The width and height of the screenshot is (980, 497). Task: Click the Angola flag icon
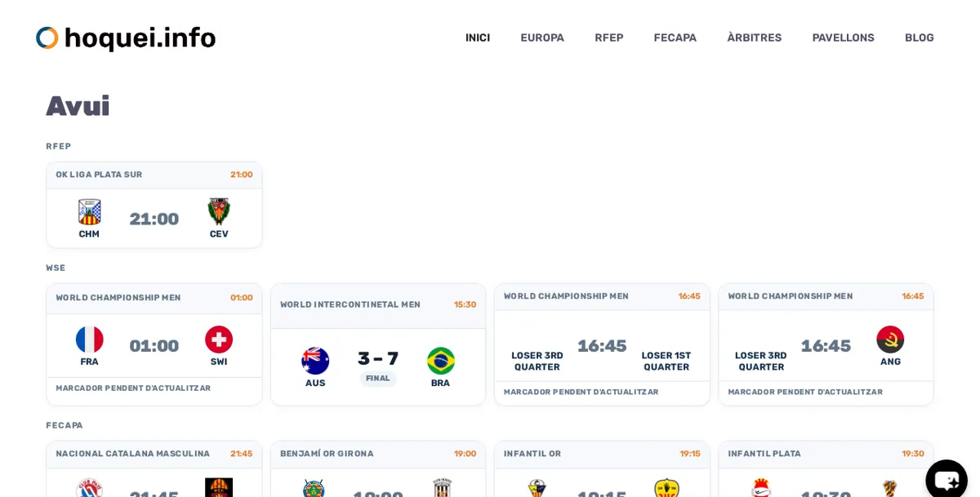pyautogui.click(x=890, y=339)
